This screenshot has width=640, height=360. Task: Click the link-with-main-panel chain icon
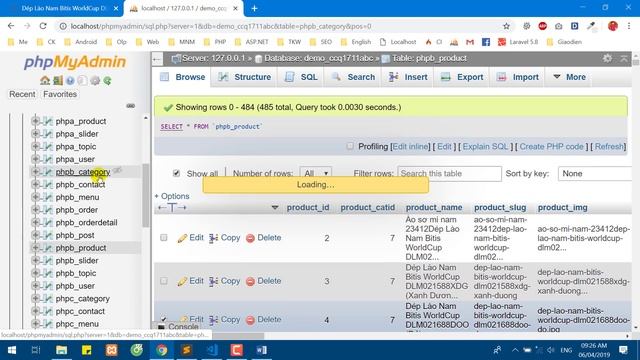[x=131, y=106]
